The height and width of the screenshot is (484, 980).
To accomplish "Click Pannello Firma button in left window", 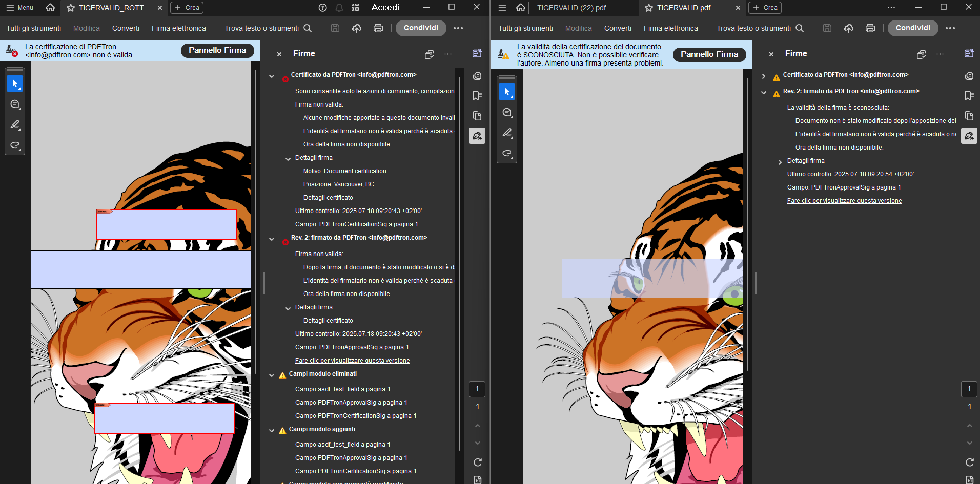I will pyautogui.click(x=217, y=50).
